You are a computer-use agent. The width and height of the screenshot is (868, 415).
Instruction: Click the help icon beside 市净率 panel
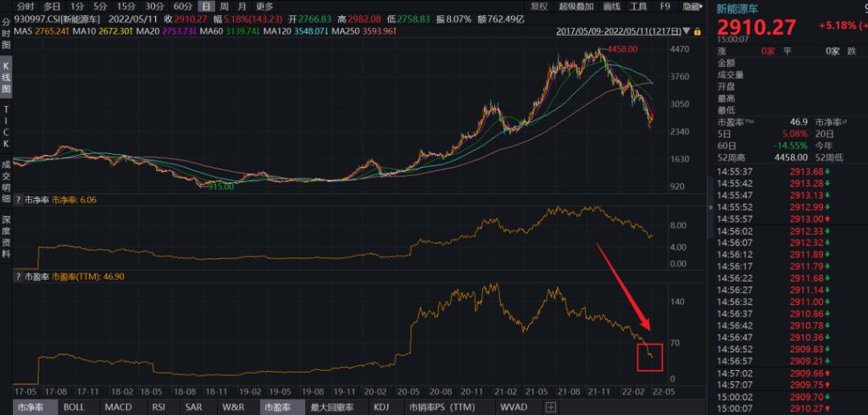[x=18, y=201]
